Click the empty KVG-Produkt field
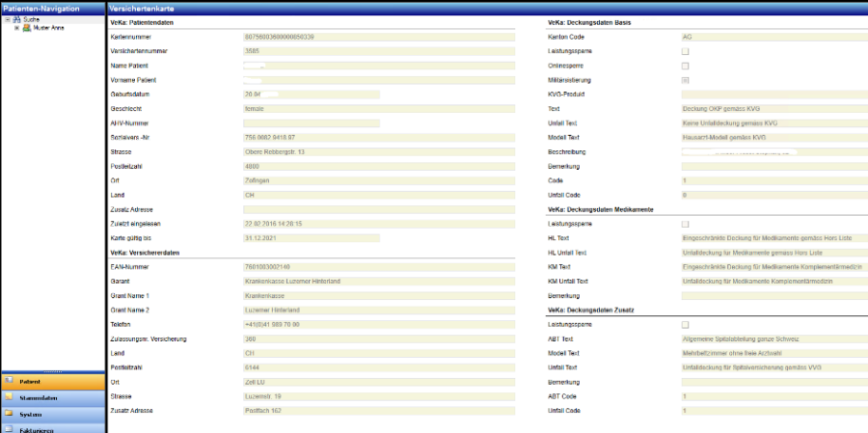The height and width of the screenshot is (433, 868). [x=774, y=95]
